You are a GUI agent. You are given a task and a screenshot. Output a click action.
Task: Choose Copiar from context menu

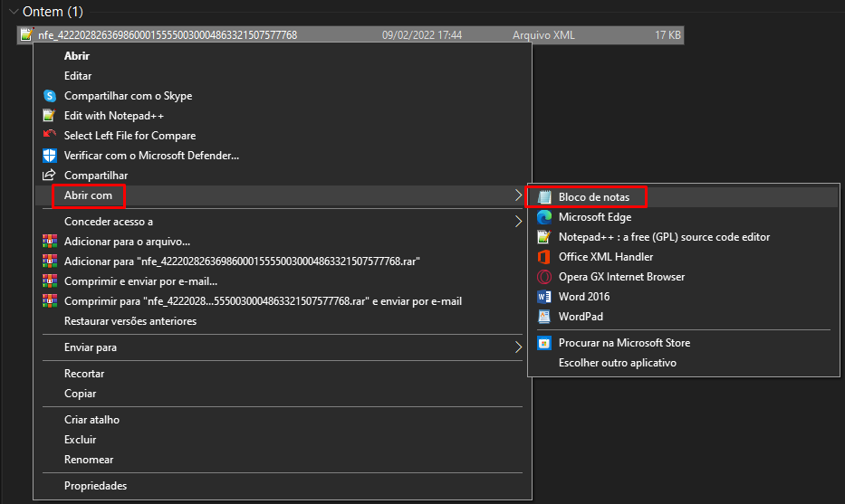click(81, 394)
